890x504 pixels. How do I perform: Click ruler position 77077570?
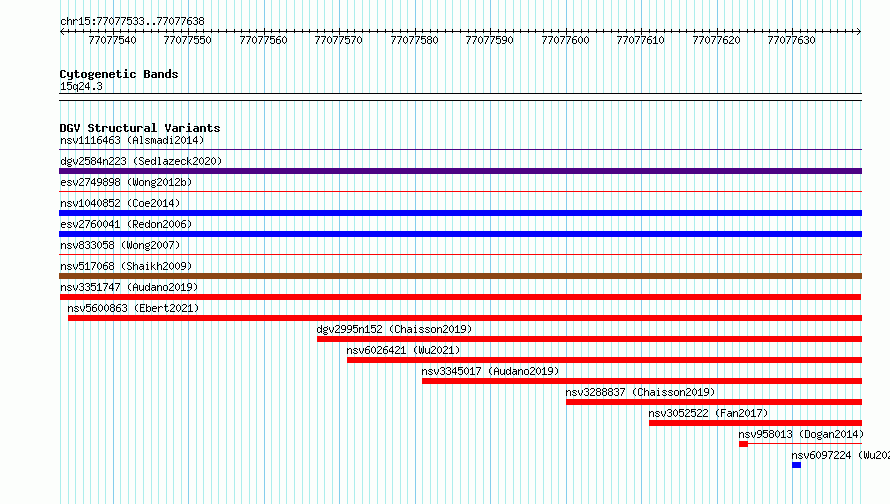tap(338, 40)
